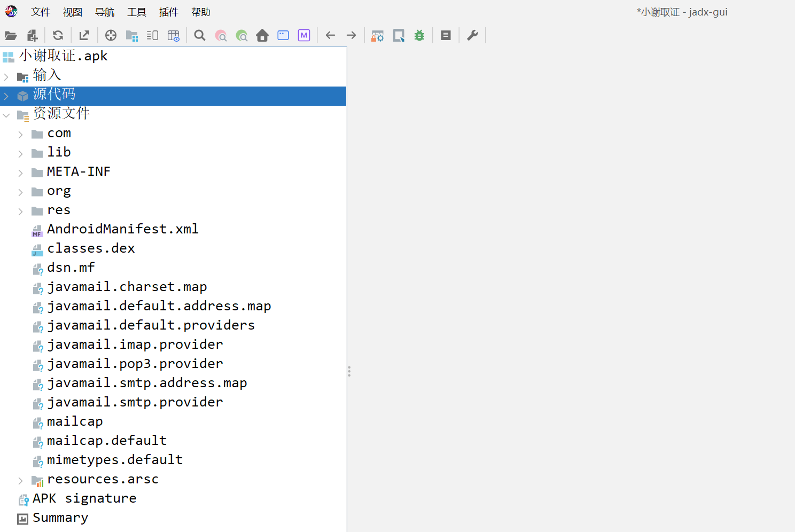The height and width of the screenshot is (532, 795).
Task: Open AndroidManifest.xml
Action: click(123, 229)
